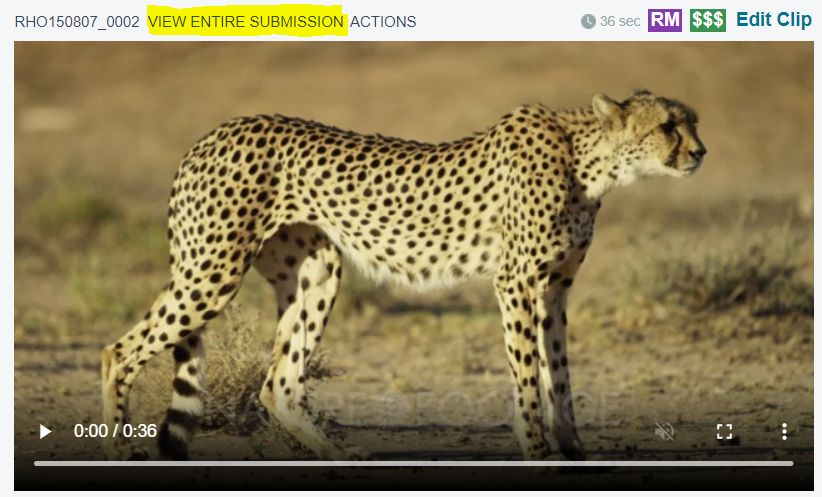Click the 36 sec duration label
The width and height of the screenshot is (822, 497).
tap(620, 21)
